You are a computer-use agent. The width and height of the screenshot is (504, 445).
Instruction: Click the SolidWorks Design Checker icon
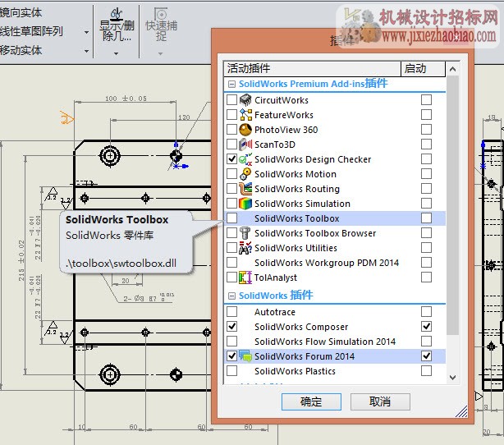pyautogui.click(x=245, y=159)
